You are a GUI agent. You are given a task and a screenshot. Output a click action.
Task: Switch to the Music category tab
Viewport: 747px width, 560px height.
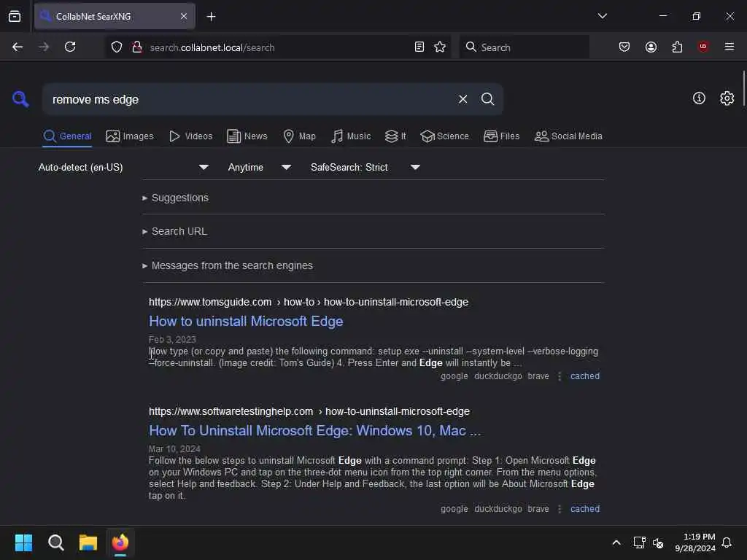point(351,136)
